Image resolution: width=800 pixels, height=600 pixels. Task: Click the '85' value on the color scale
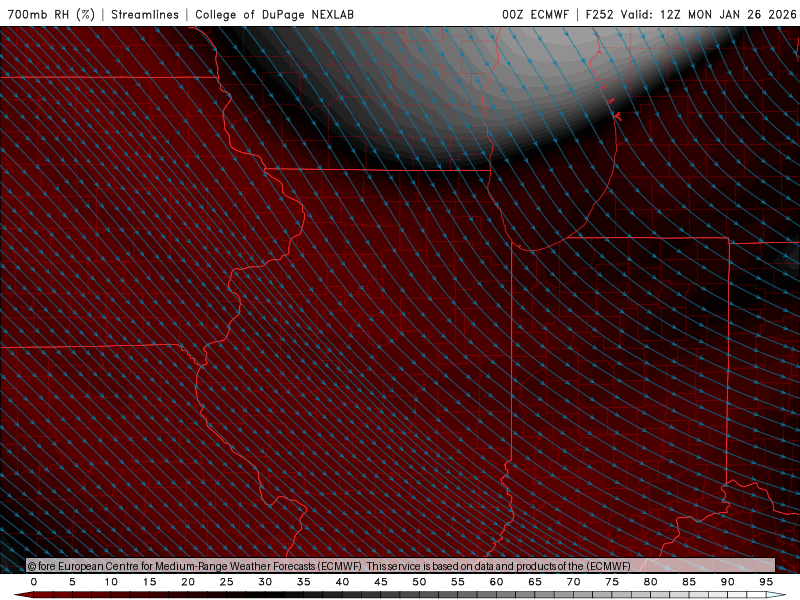[689, 582]
